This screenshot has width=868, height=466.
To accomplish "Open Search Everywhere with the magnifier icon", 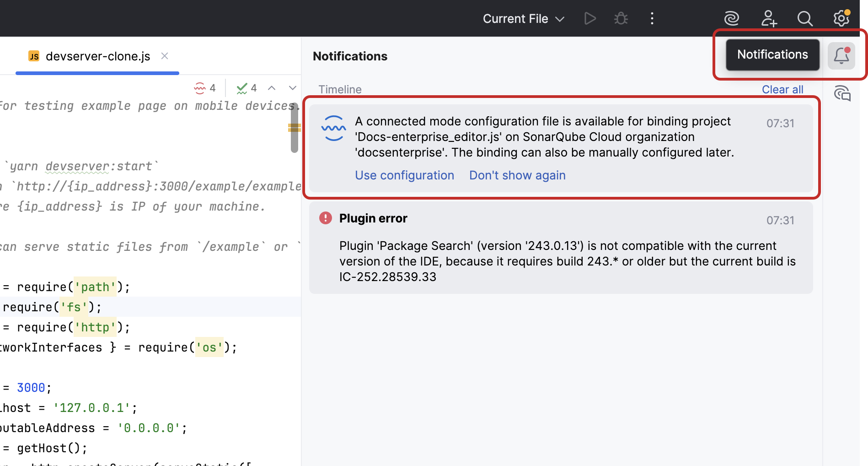I will (805, 18).
